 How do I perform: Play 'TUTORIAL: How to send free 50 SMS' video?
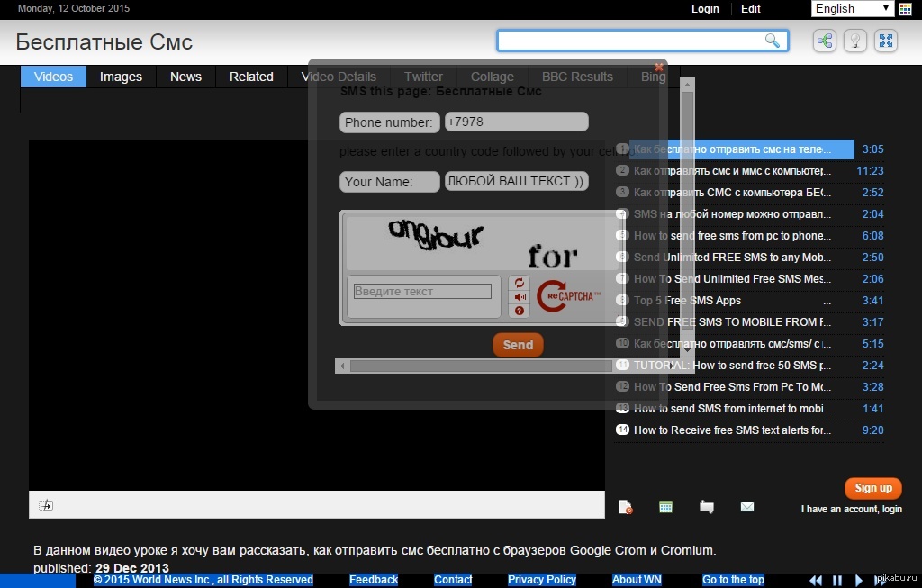(x=732, y=366)
